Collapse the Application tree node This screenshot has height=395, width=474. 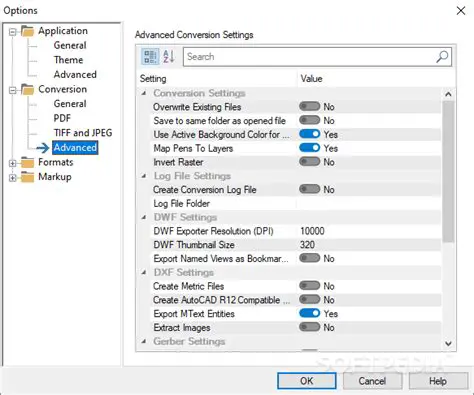[x=13, y=32]
